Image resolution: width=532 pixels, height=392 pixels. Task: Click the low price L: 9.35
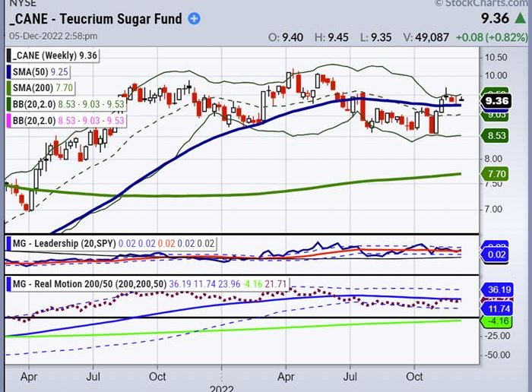pos(376,37)
